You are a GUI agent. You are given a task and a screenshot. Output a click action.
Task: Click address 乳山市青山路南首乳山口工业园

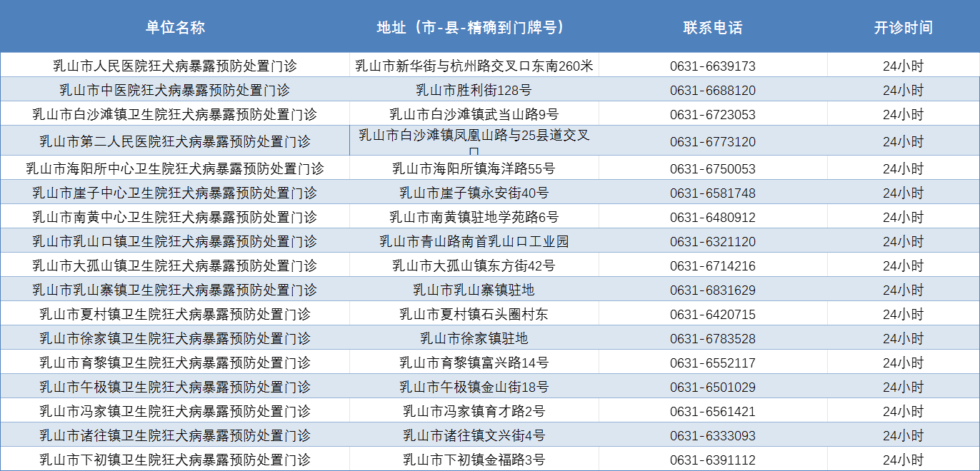coord(474,242)
